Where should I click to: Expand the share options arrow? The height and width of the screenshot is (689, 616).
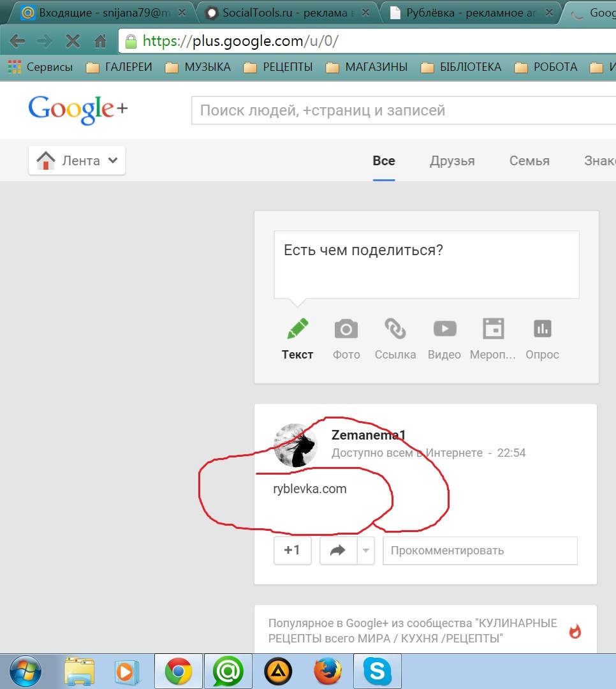tap(365, 550)
